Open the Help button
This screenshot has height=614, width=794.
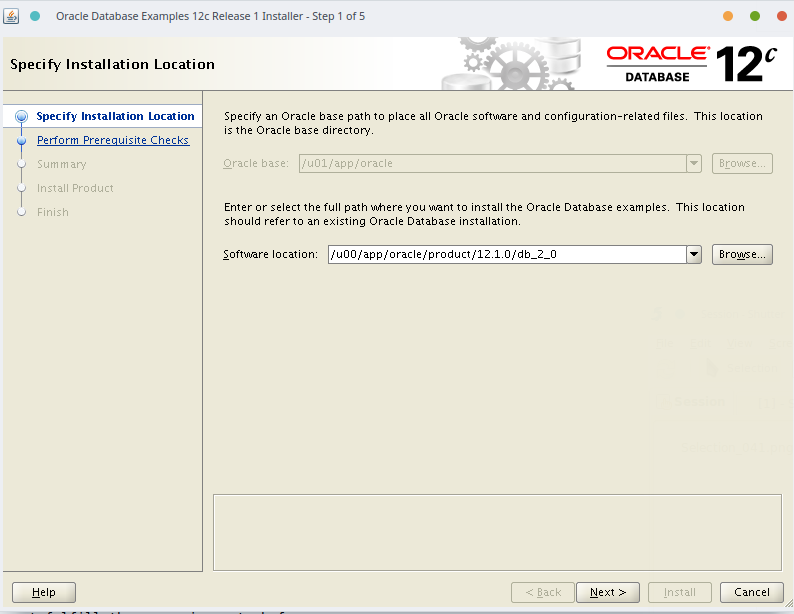click(x=44, y=592)
